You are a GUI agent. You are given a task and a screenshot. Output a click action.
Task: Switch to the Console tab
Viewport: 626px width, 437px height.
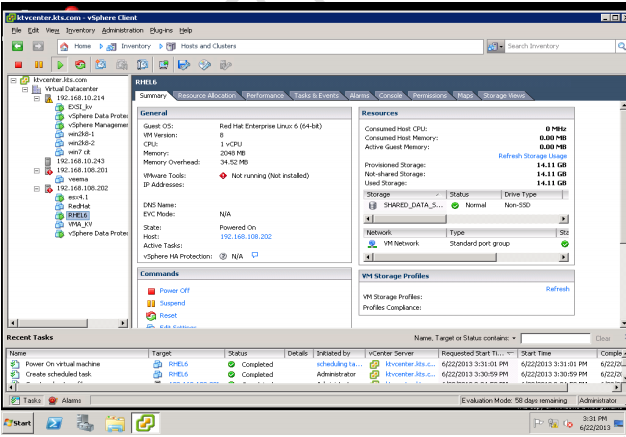(x=390, y=95)
